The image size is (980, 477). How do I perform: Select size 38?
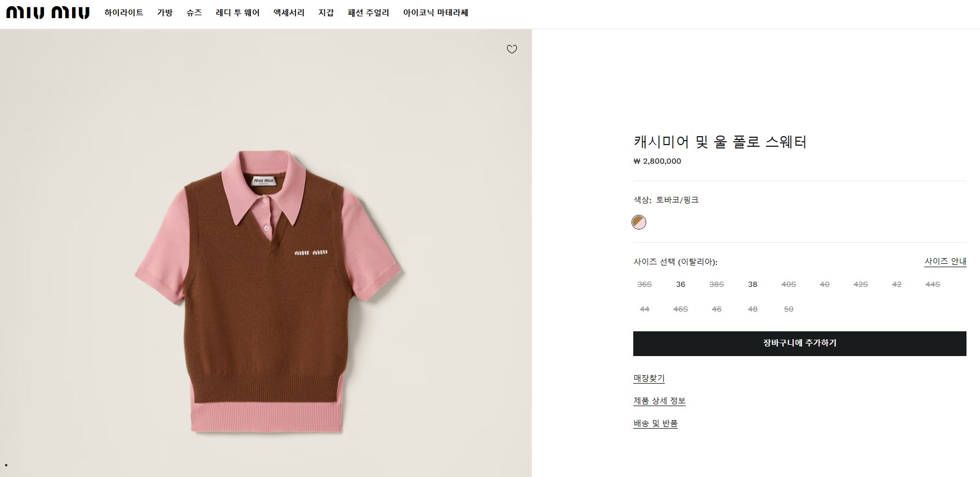pyautogui.click(x=753, y=285)
